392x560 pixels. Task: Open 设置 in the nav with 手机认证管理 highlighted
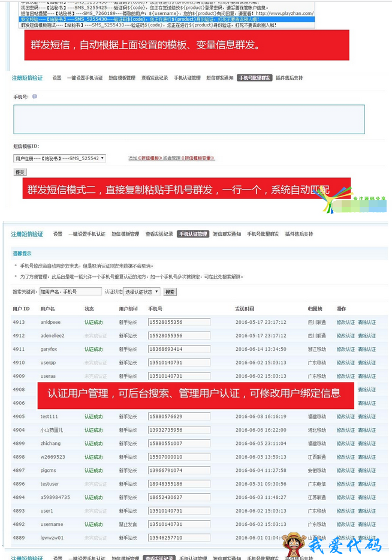58,234
